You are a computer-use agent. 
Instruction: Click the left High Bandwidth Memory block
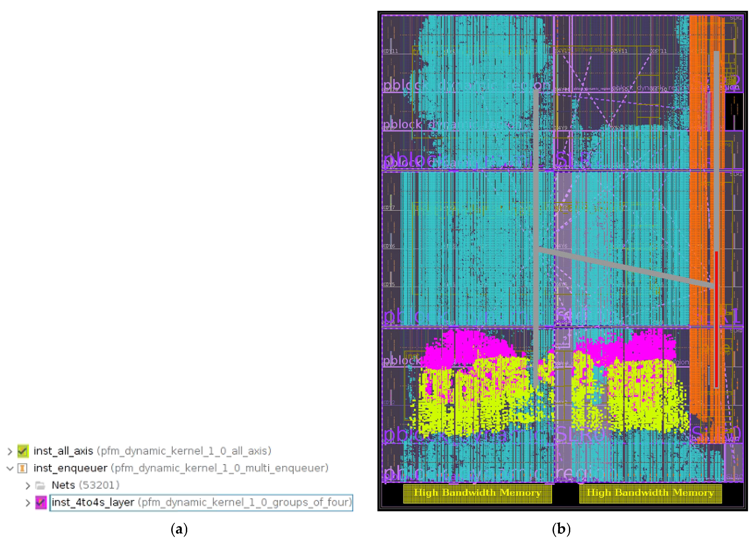[x=477, y=493]
